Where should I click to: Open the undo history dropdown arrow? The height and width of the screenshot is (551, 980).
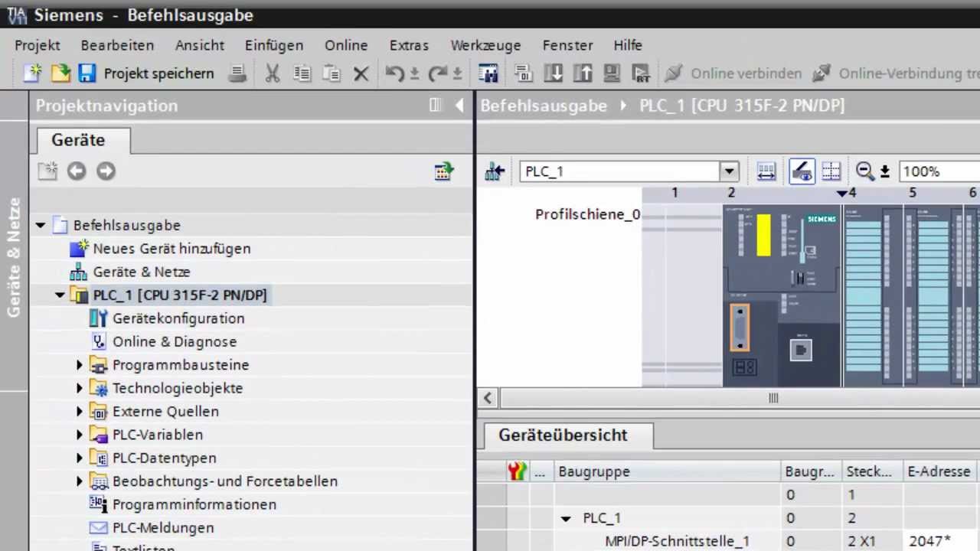(x=414, y=74)
